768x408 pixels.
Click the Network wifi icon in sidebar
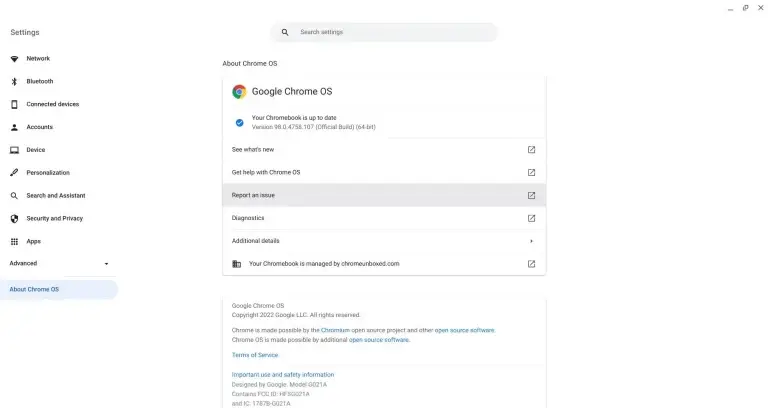(x=14, y=58)
